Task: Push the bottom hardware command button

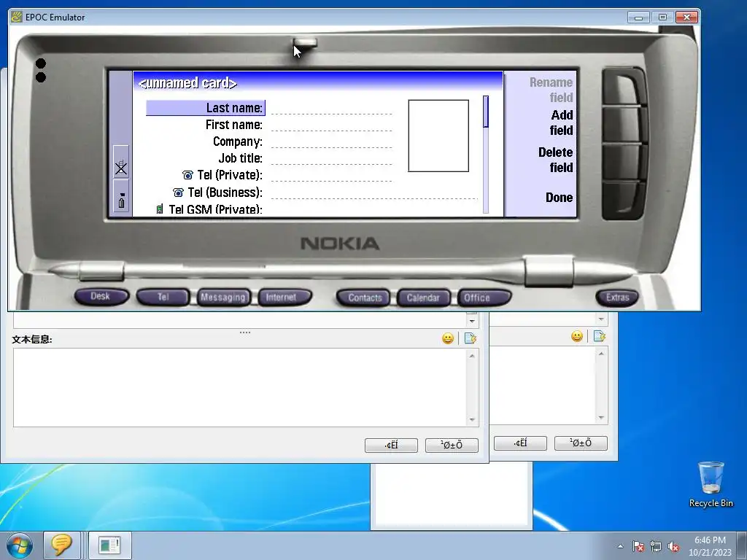Action: (x=624, y=200)
